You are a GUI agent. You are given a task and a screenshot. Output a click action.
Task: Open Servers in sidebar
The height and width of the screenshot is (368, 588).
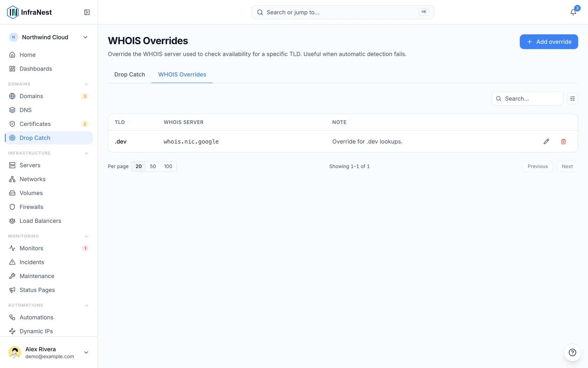tap(49, 165)
